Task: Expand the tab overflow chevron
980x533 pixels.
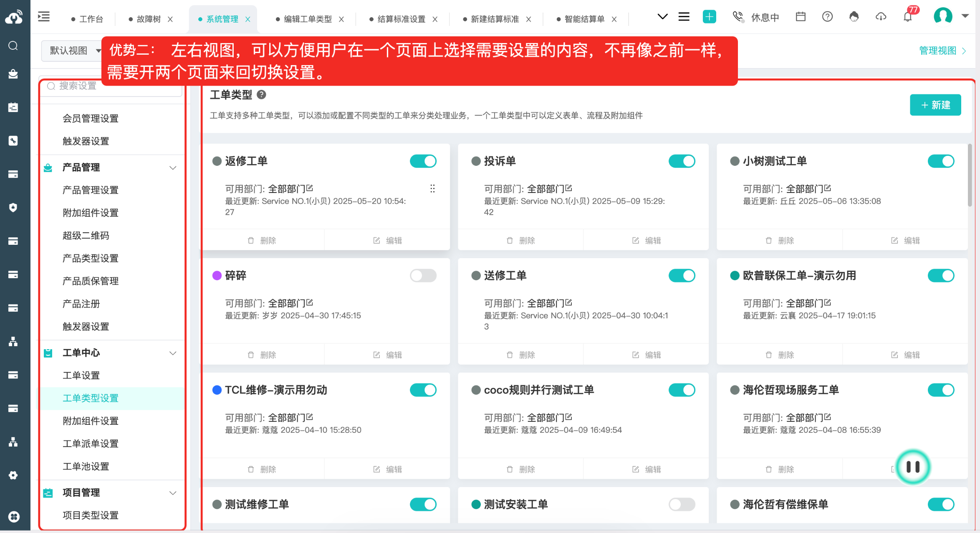Action: coord(662,17)
